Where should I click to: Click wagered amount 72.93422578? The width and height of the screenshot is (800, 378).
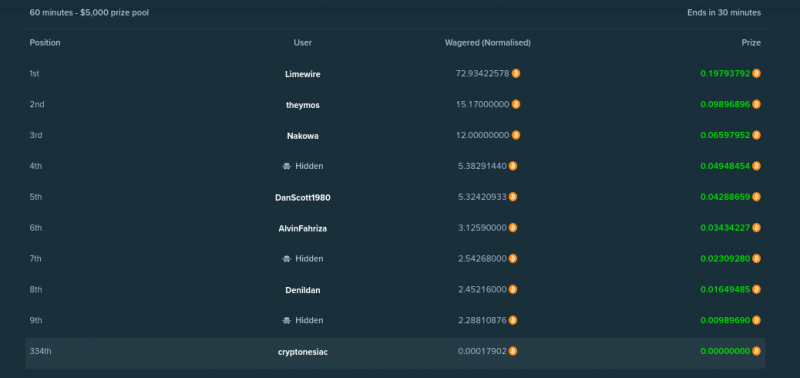pos(482,73)
